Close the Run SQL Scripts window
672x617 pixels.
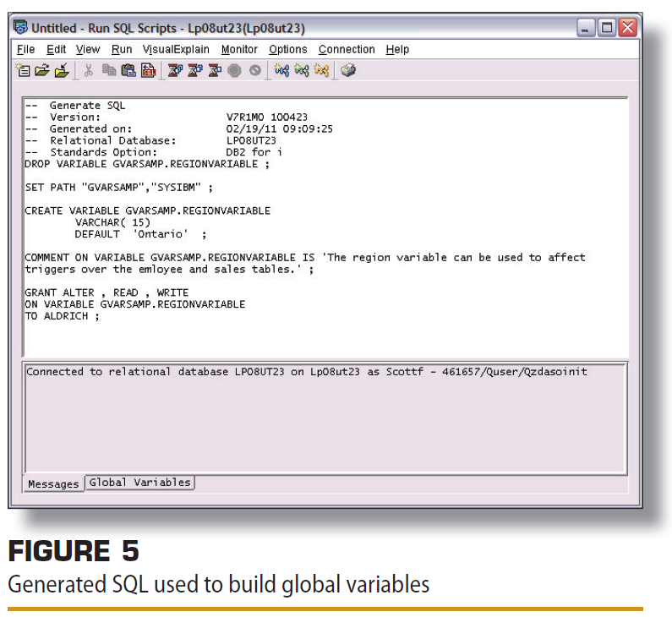click(x=627, y=28)
